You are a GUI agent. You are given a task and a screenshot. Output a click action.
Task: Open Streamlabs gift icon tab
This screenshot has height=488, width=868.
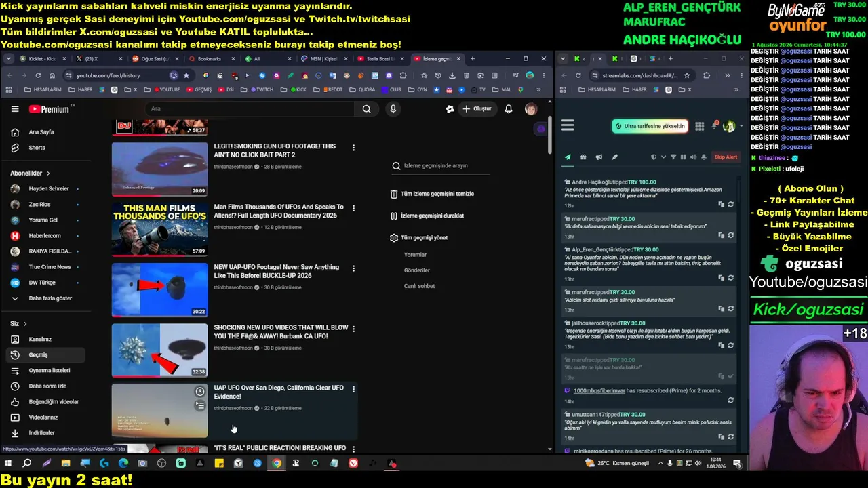[x=583, y=157]
